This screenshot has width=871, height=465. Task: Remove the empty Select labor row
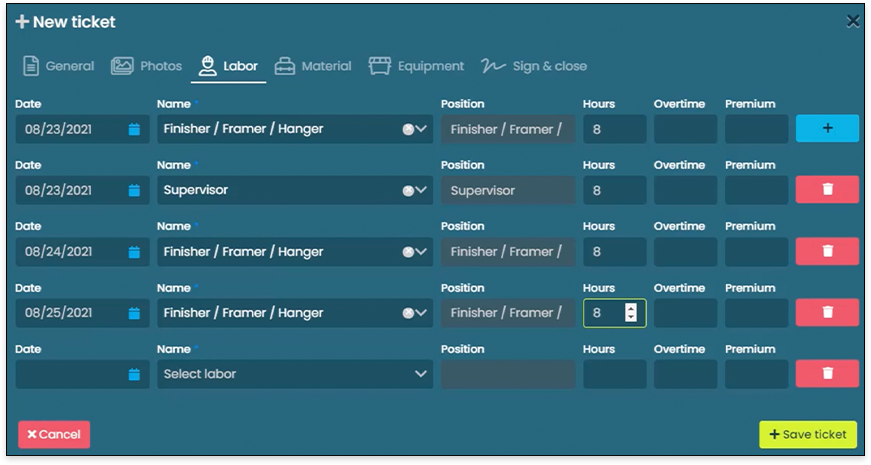coord(827,374)
